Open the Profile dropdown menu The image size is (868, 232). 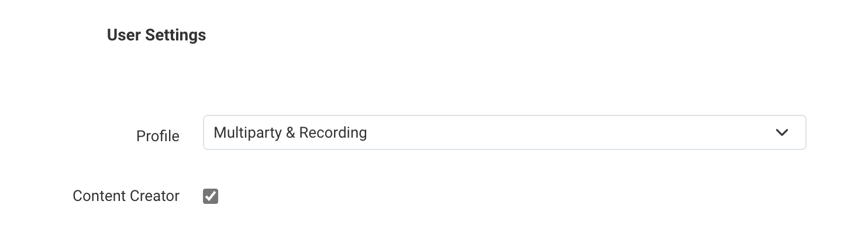(x=504, y=132)
